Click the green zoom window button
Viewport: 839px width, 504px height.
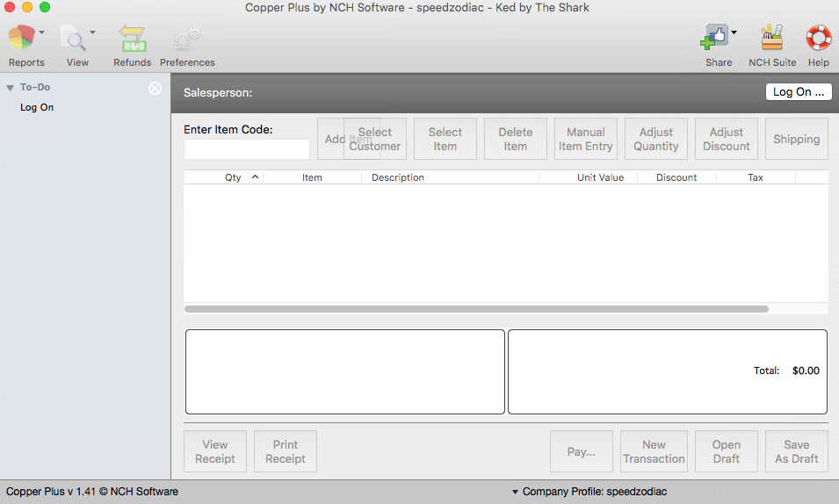coord(45,7)
